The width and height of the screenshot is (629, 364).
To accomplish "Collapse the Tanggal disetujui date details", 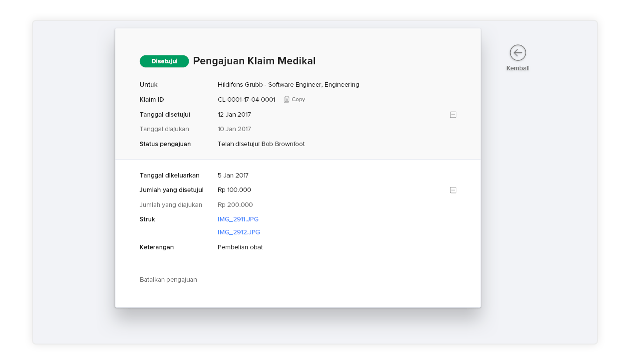I will pyautogui.click(x=453, y=115).
